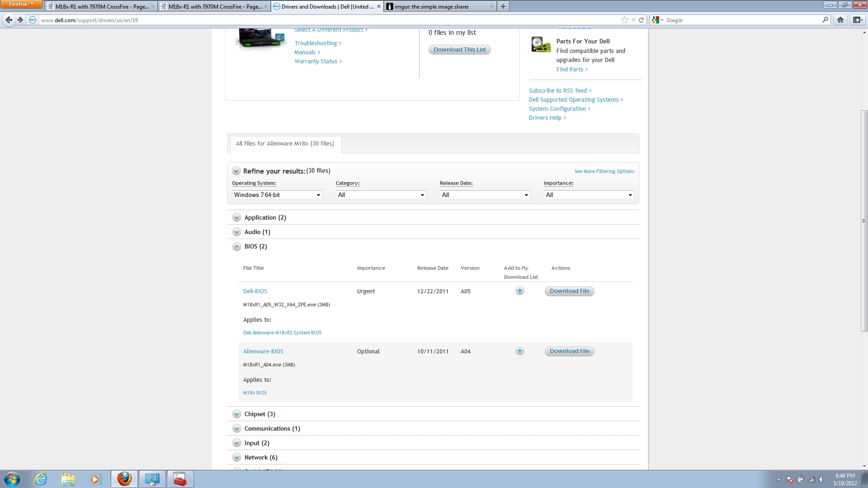Expand the Input (2) category

click(236, 443)
